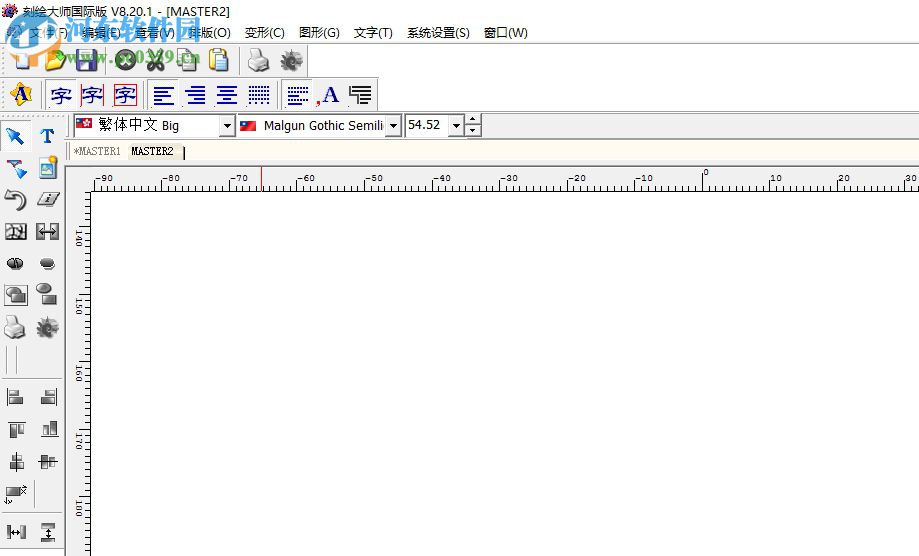Open the 文件(F) menu
The height and width of the screenshot is (556, 919).
pyautogui.click(x=49, y=33)
